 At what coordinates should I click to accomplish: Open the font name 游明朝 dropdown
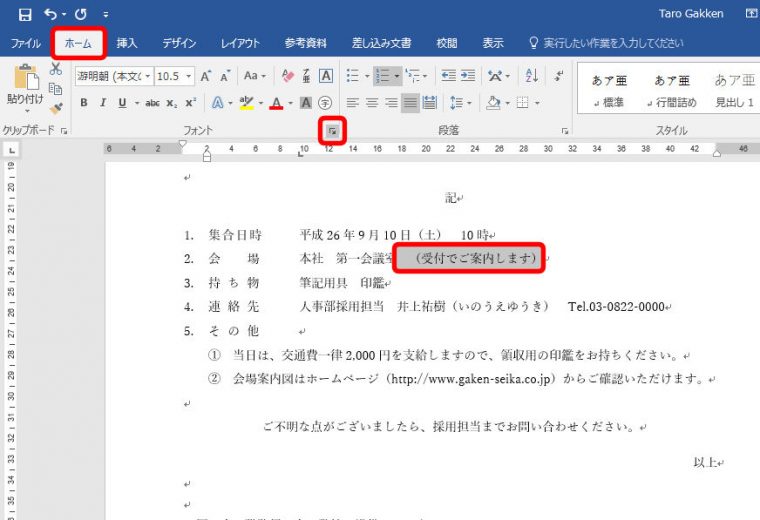click(147, 76)
